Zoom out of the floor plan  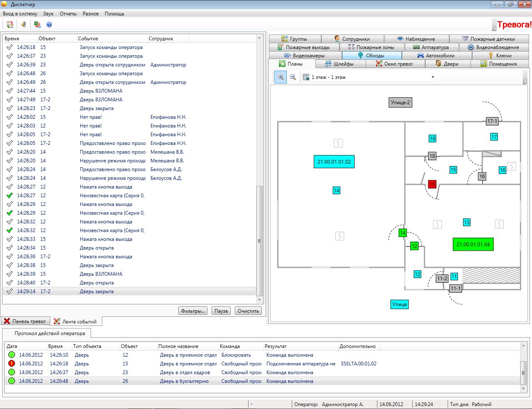[x=293, y=77]
